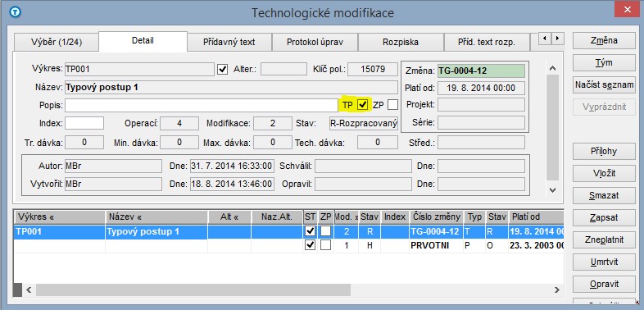Click the Klíč pol. field 15079
644x310 pixels.
click(x=373, y=69)
